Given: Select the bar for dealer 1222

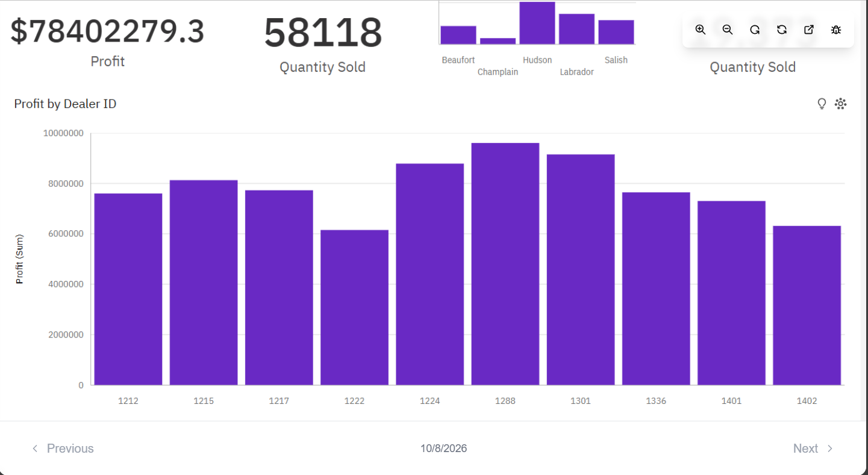Looking at the screenshot, I should point(354,307).
